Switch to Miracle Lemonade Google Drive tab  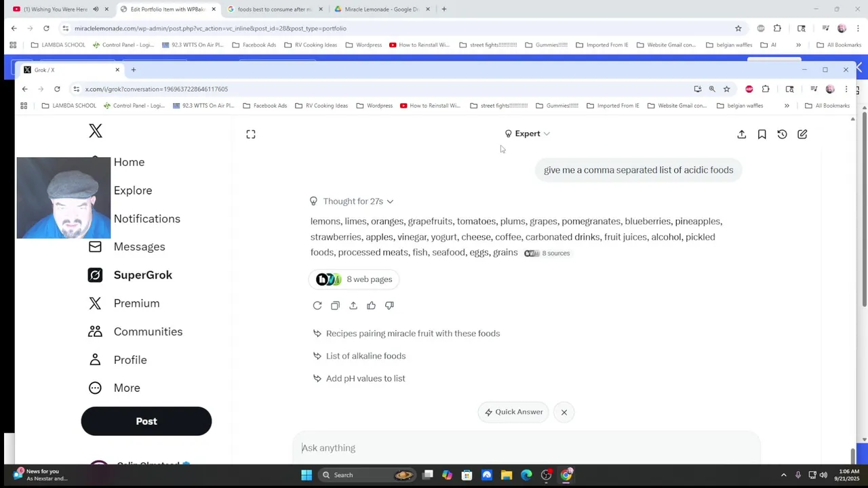coord(382,9)
